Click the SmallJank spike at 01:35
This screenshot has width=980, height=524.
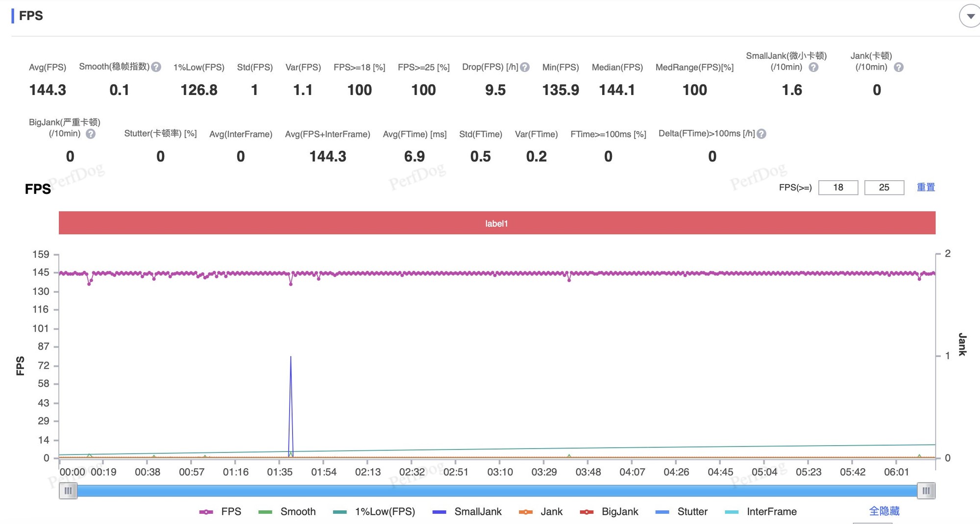click(x=291, y=406)
